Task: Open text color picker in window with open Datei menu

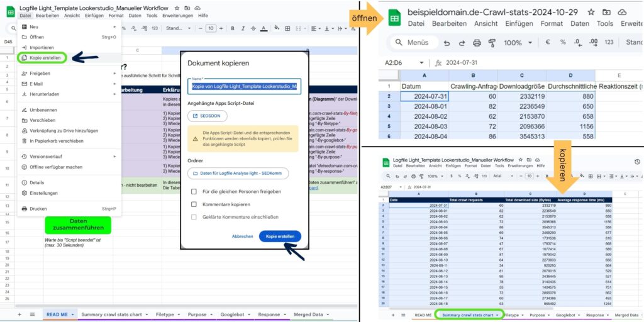Action: (264, 28)
